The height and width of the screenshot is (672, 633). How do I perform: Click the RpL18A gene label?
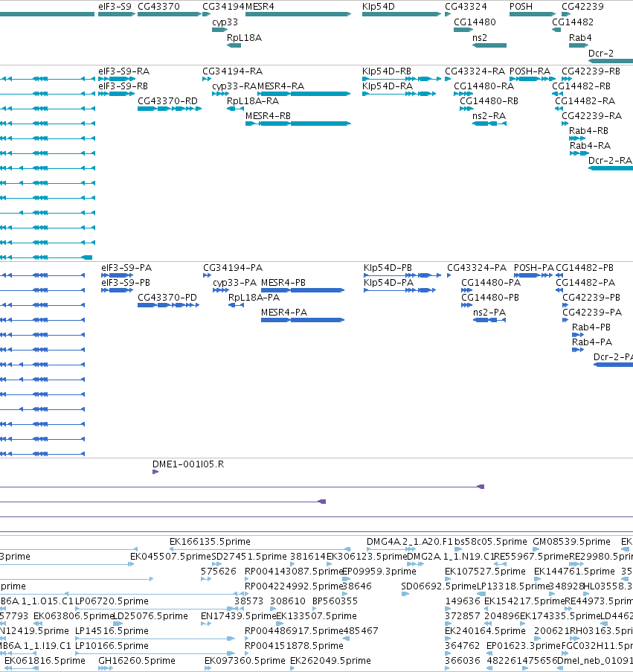coord(244,38)
